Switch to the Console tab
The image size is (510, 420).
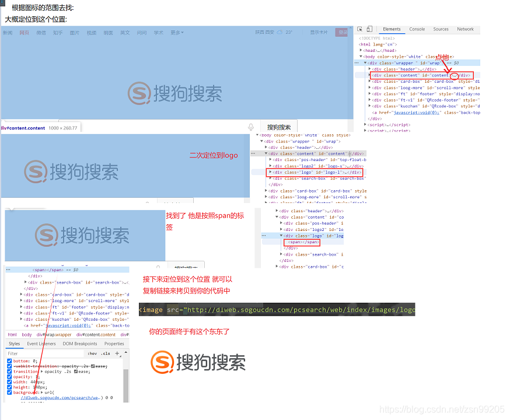click(417, 29)
